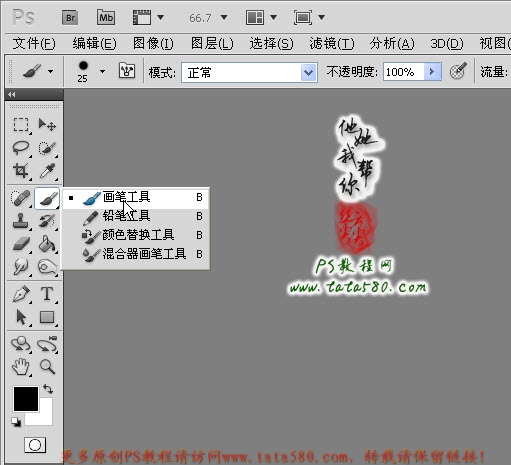Swap foreground and background colors
Screen dimensions: 511x465
[48, 389]
